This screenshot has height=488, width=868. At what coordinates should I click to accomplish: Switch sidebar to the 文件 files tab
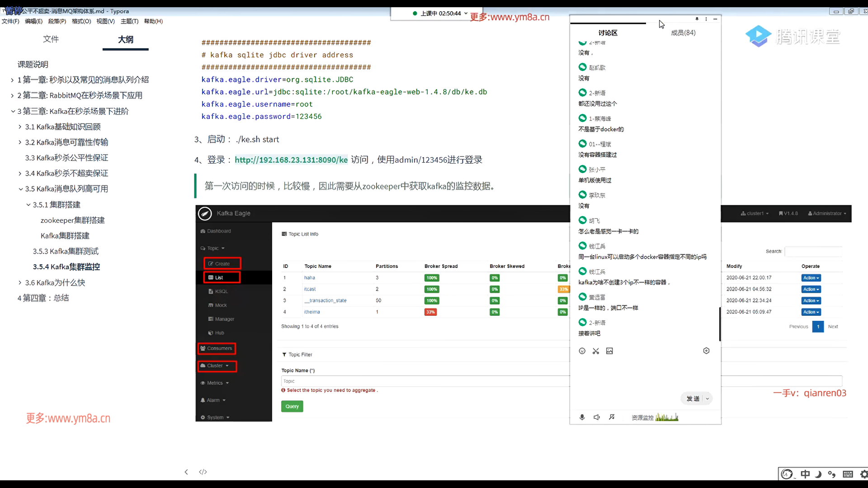click(51, 39)
